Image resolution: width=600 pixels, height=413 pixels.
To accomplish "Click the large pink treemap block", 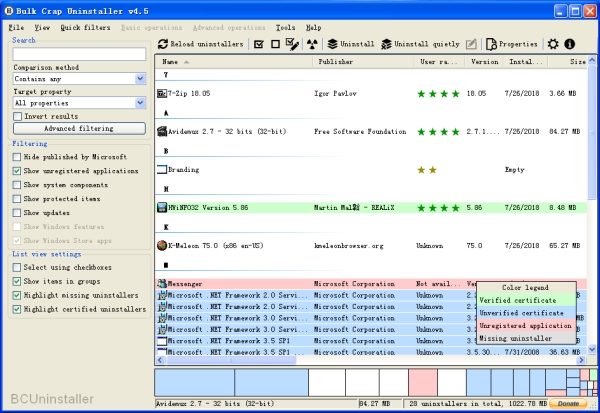I will click(x=423, y=382).
